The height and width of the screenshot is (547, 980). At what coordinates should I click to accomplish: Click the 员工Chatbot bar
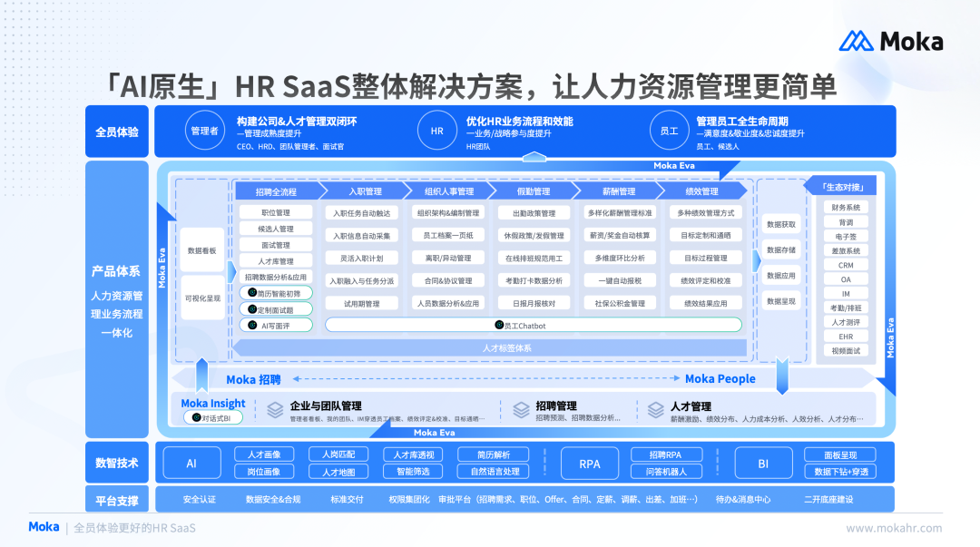(534, 325)
